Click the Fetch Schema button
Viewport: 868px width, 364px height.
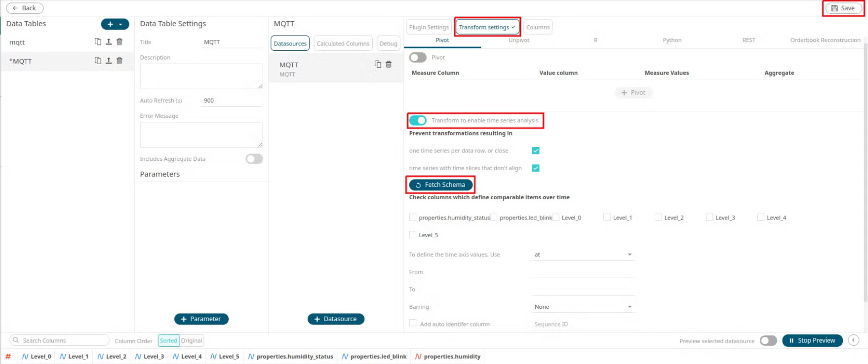(440, 185)
